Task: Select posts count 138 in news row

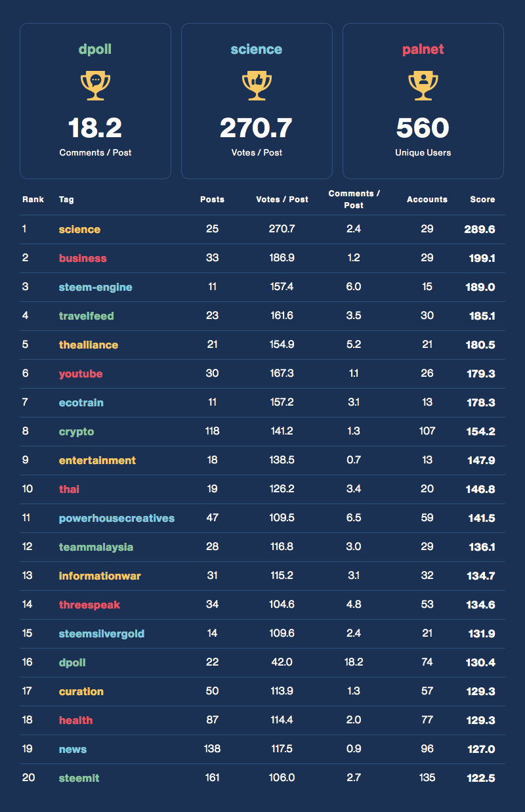Action: (x=212, y=749)
